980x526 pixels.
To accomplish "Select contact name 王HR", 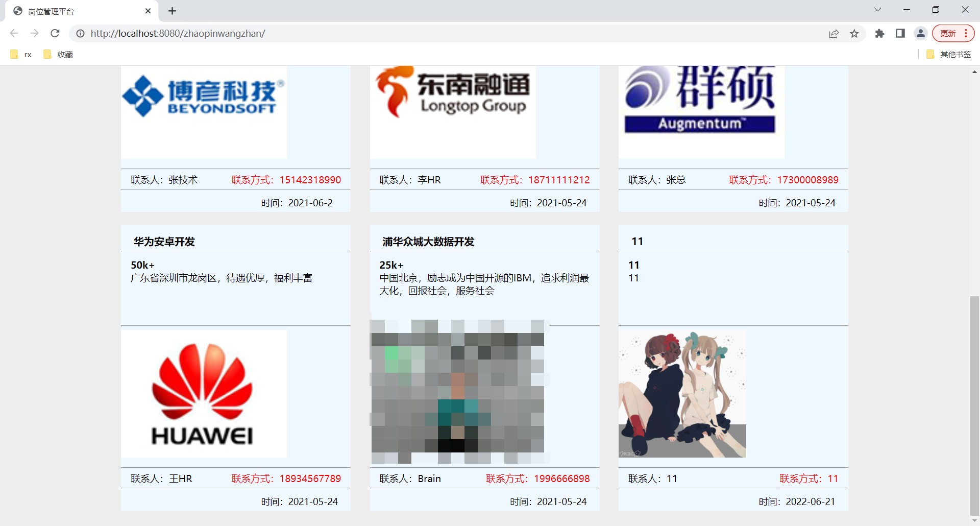I will click(181, 479).
